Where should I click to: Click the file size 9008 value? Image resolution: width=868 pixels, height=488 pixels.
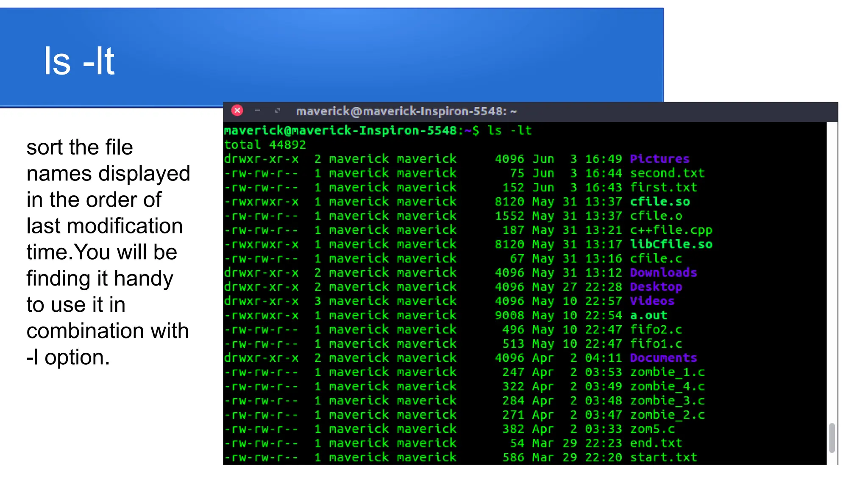(509, 315)
